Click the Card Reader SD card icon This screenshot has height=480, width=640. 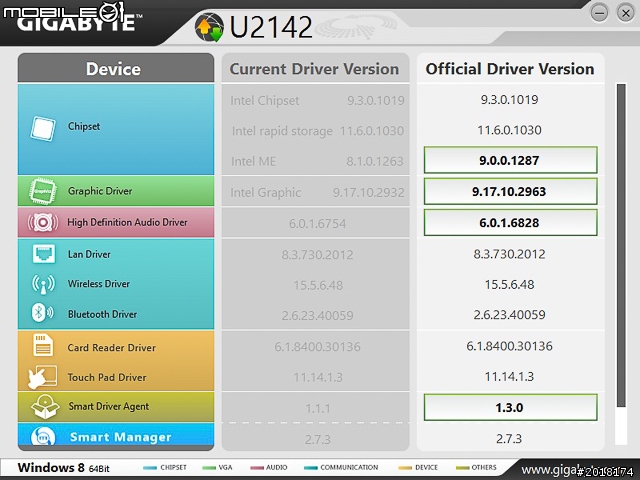coord(43,345)
